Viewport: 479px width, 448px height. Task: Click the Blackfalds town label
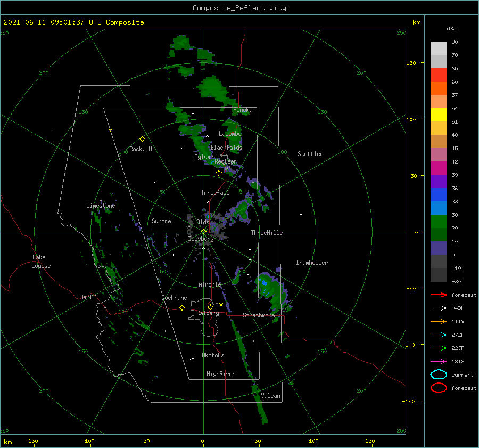tap(226, 148)
